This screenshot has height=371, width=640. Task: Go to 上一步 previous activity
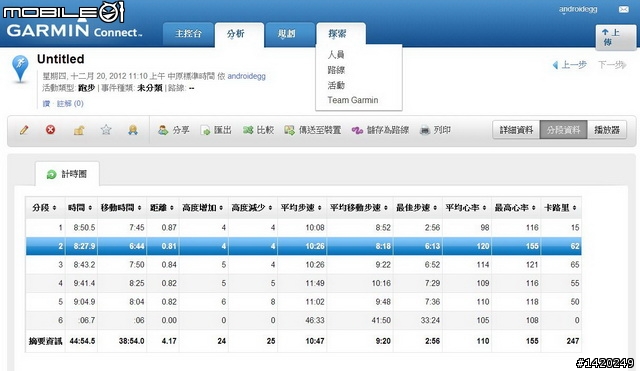point(569,64)
